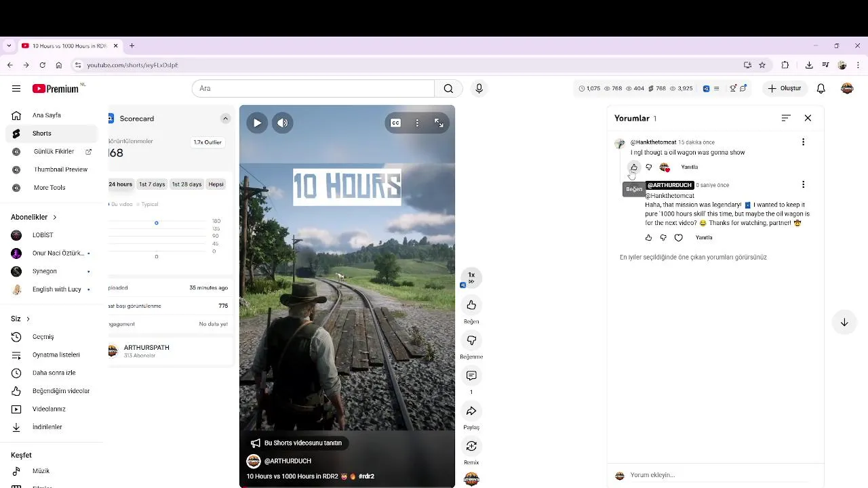Viewport: 868px width, 488px height.
Task: Open @ARTHURDUCH channel under the Short
Action: click(288, 462)
